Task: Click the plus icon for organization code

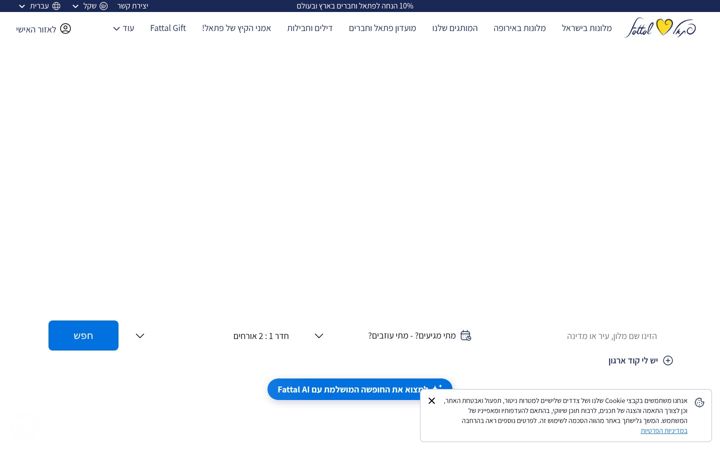Action: (668, 360)
